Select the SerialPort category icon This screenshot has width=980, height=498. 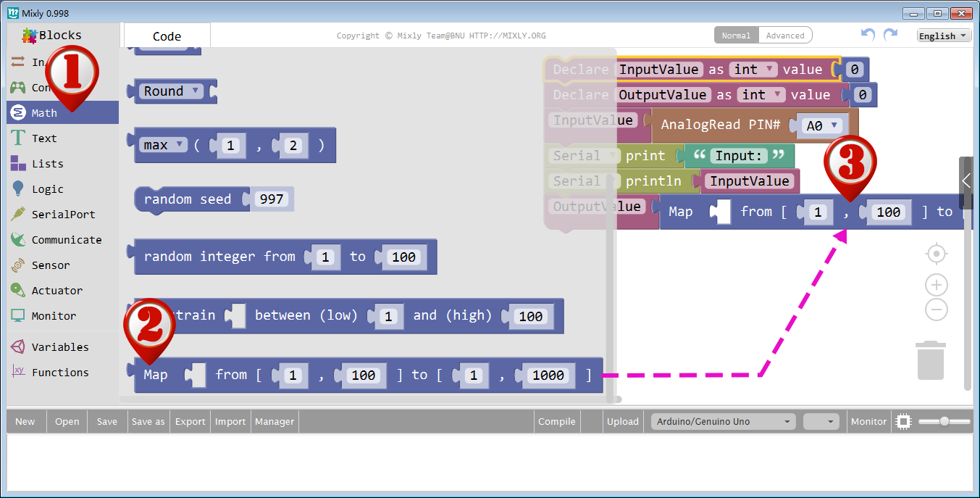pos(19,215)
